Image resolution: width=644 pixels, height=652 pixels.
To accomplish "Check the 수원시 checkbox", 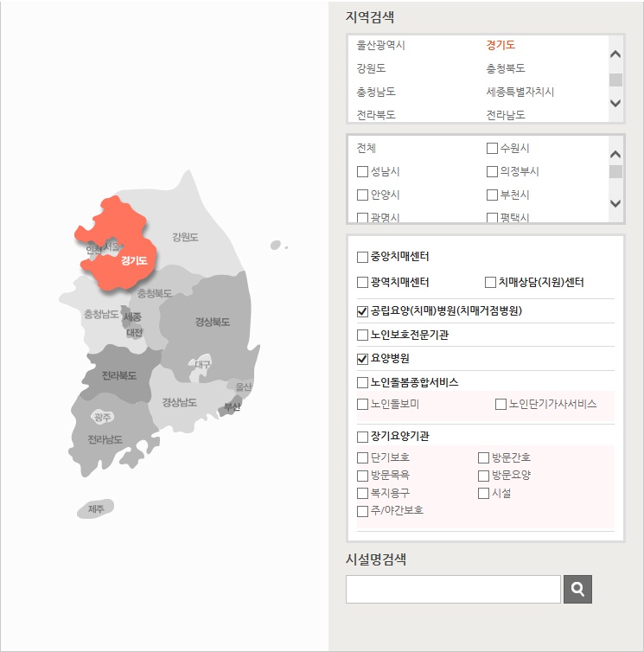I will click(492, 148).
